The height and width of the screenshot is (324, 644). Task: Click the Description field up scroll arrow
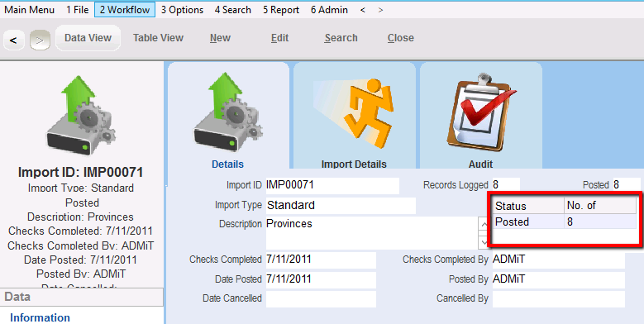click(484, 224)
